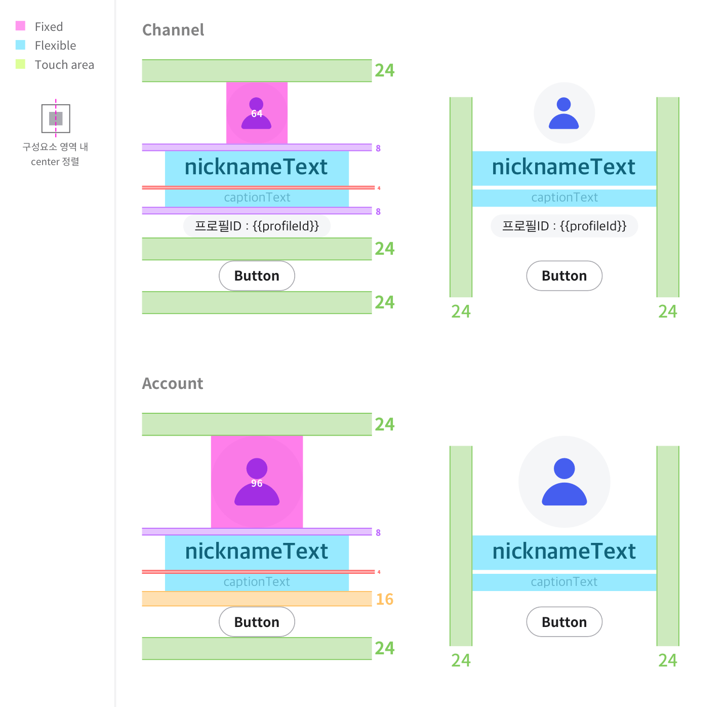Click the green bar above the 96 avatar
The width and height of the screenshot is (728, 707).
point(257,424)
